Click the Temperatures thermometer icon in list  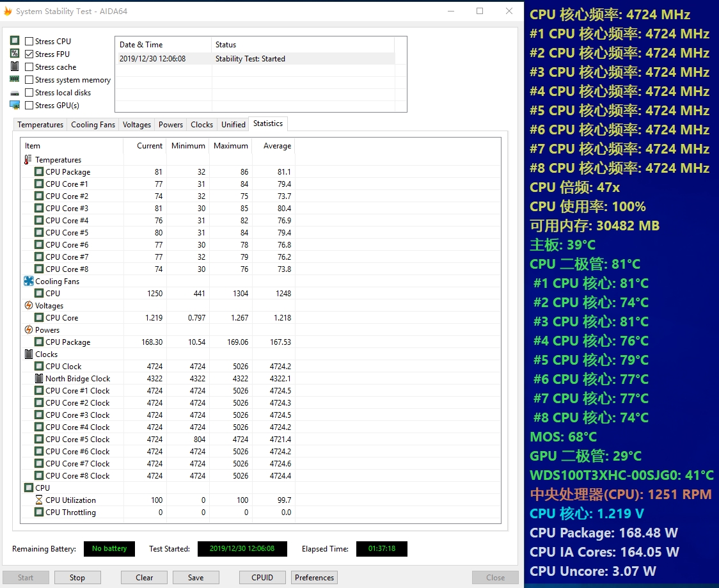(x=28, y=160)
